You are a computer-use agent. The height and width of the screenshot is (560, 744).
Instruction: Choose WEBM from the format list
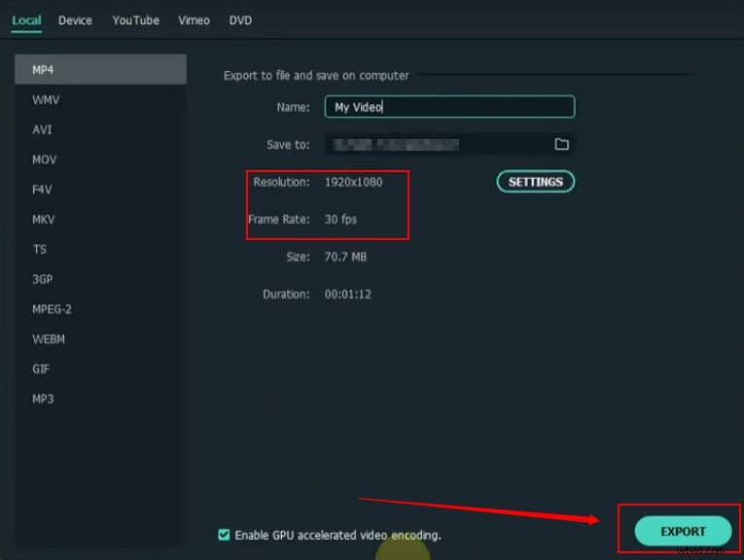(100, 338)
